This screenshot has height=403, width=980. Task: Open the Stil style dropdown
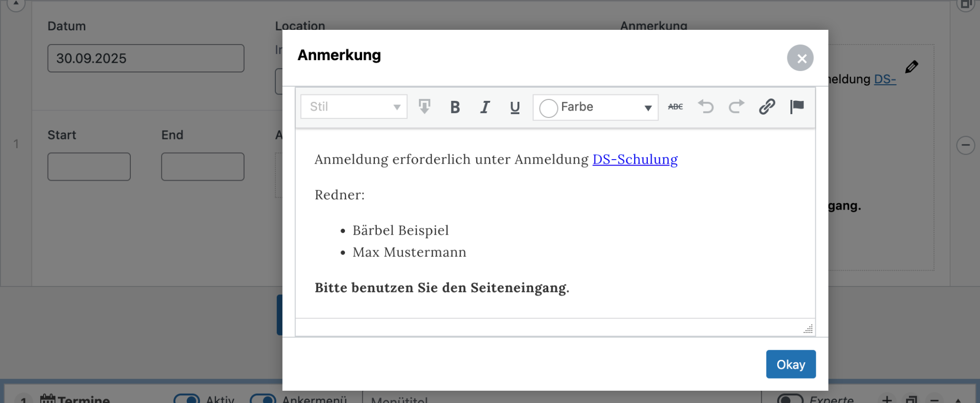[354, 107]
